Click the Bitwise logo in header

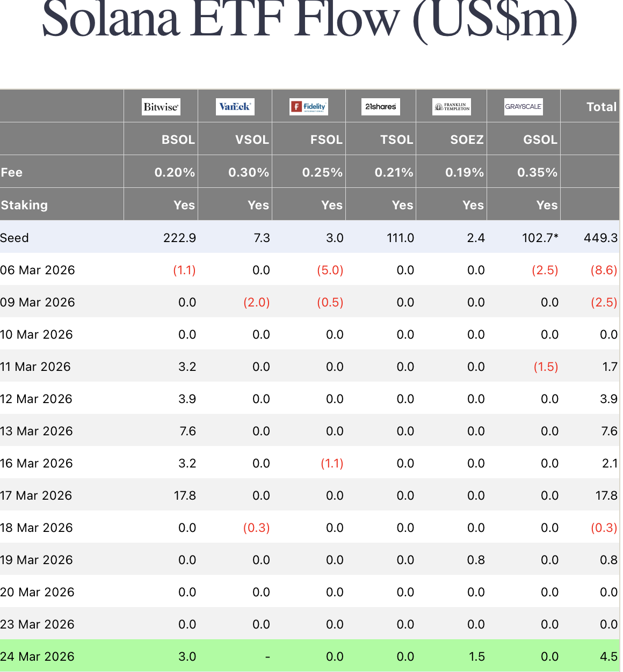click(161, 107)
